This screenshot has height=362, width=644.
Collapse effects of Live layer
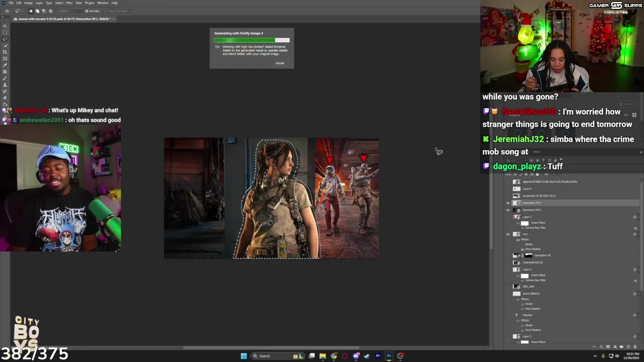coord(638,234)
